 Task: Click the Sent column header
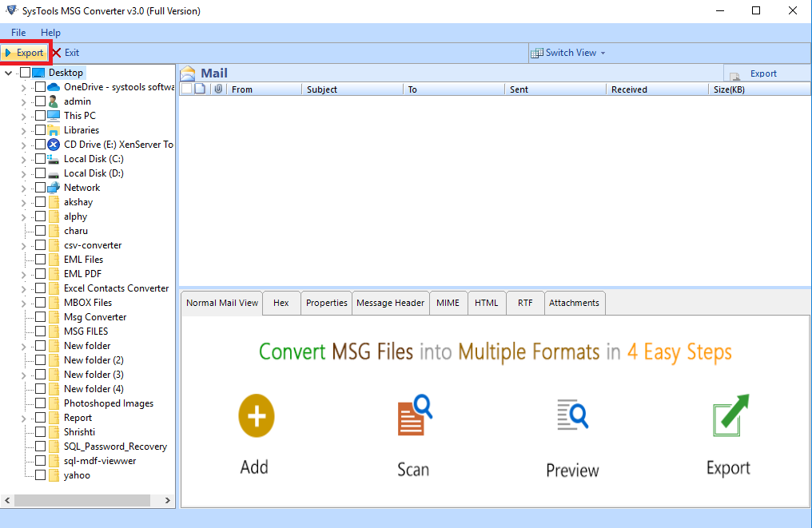(x=555, y=89)
